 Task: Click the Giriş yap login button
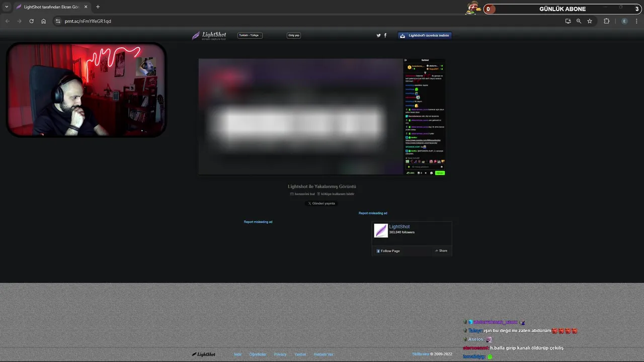[294, 35]
